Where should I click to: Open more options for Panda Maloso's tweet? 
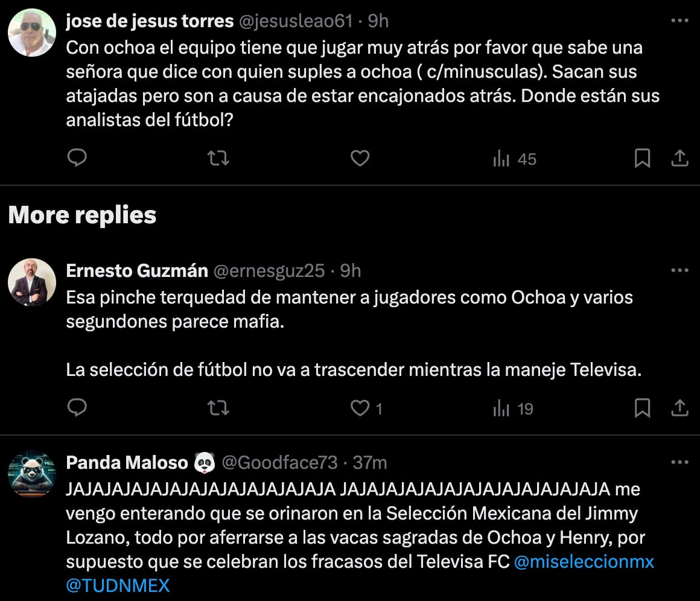pos(679,463)
